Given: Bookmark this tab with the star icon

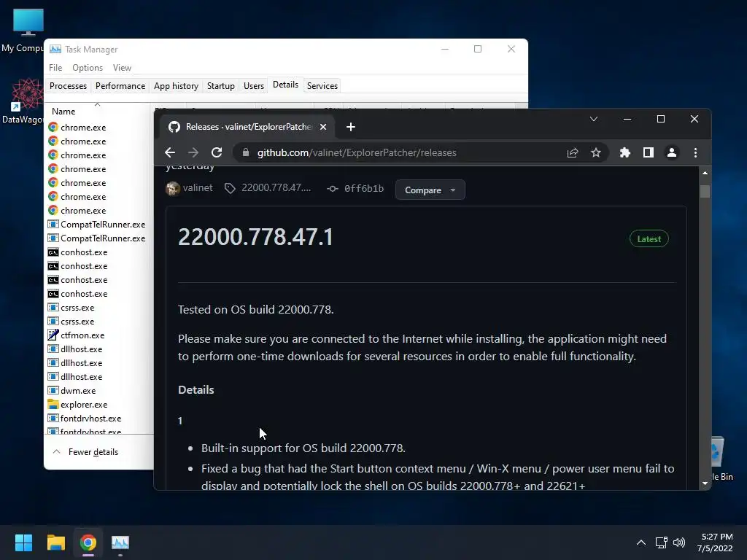Looking at the screenshot, I should coord(596,153).
